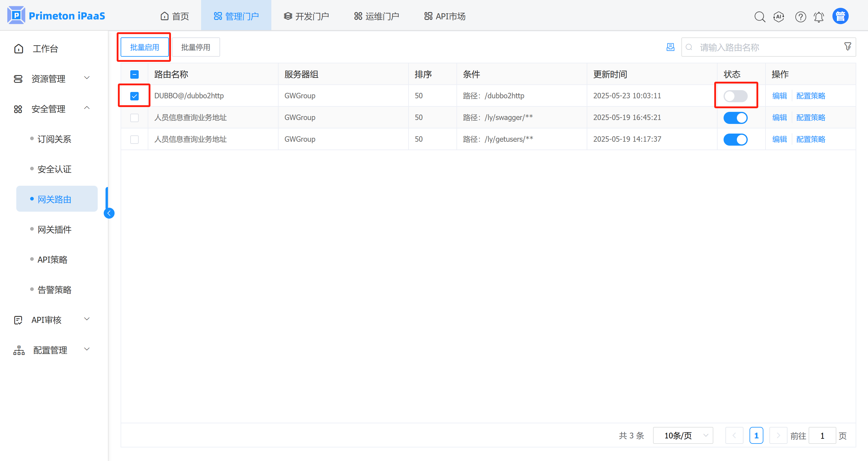Collapse the sidebar with the arrow button
The image size is (868, 461).
click(109, 213)
